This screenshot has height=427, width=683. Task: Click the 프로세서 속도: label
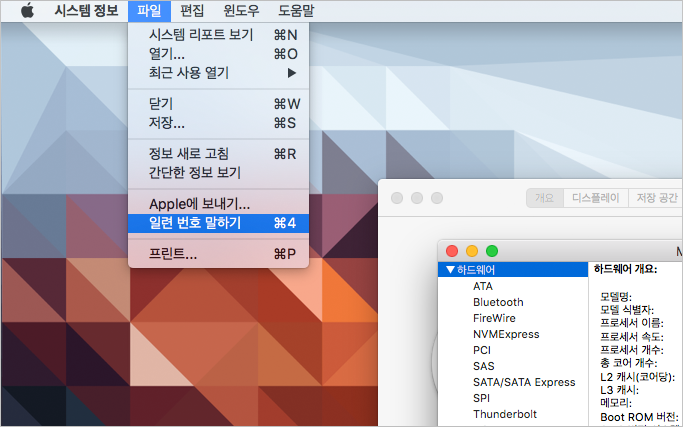coord(632,337)
